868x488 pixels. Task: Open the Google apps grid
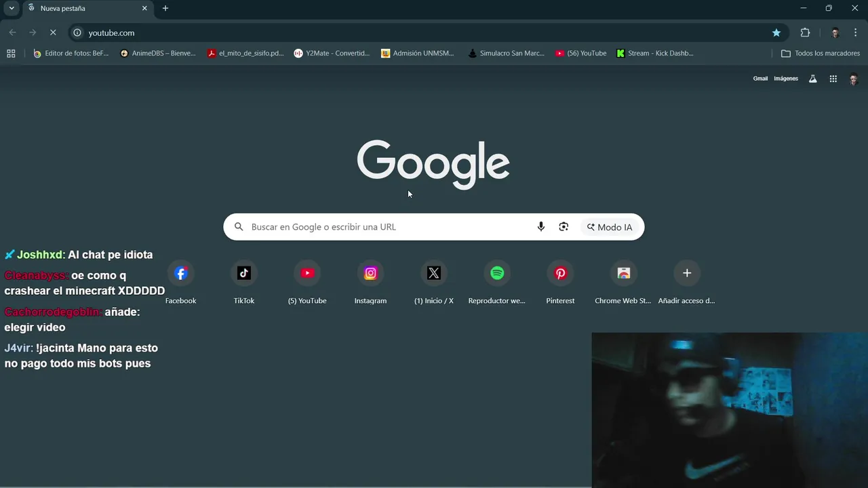click(833, 79)
